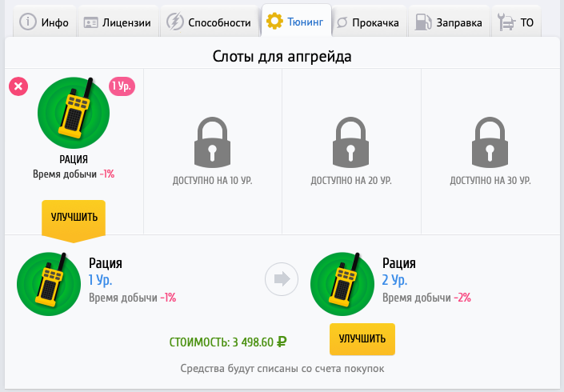Click the gray arrow between upgrade levels
This screenshot has width=564, height=392.
tap(282, 279)
